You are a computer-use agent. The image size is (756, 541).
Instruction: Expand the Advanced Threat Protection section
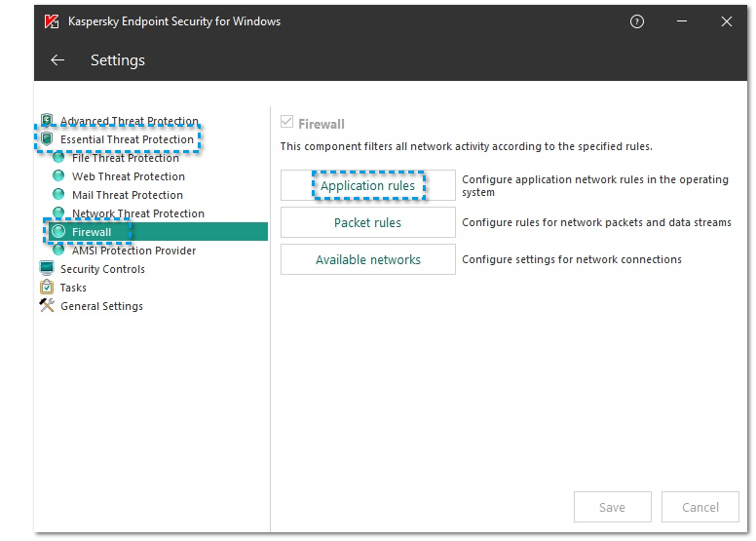129,122
